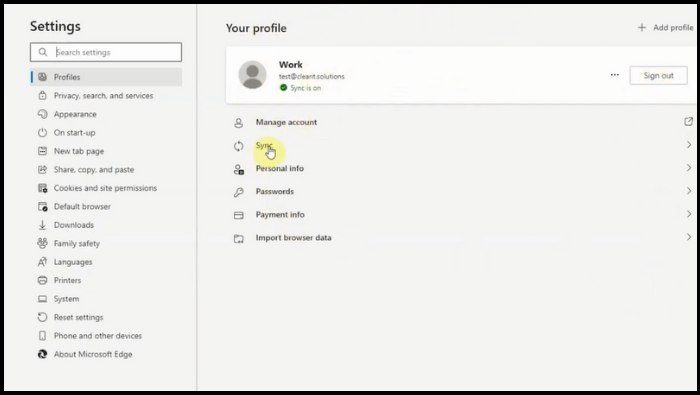The height and width of the screenshot is (395, 700).
Task: Click the magnifier icon in search box
Action: pos(43,52)
